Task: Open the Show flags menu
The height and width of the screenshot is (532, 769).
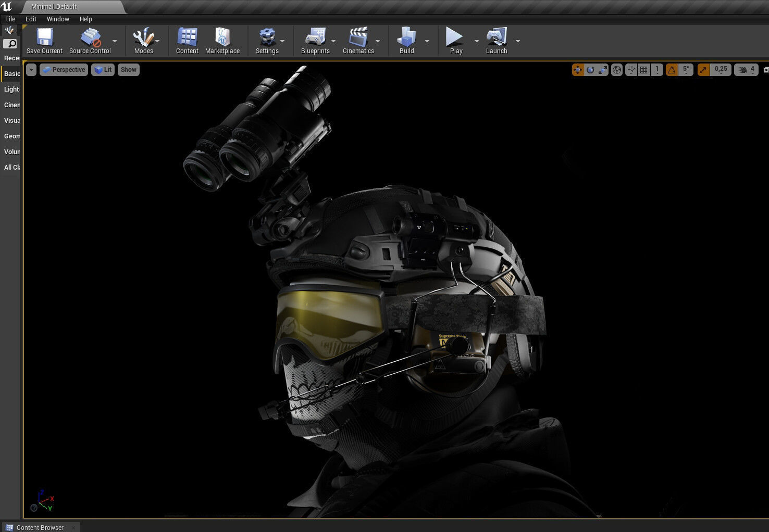Action: point(128,70)
